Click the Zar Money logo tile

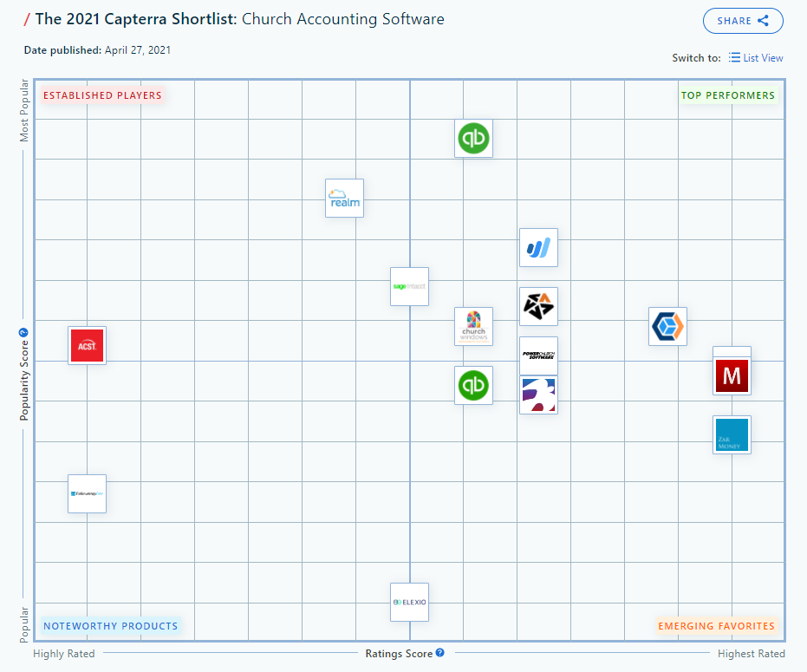click(x=732, y=434)
